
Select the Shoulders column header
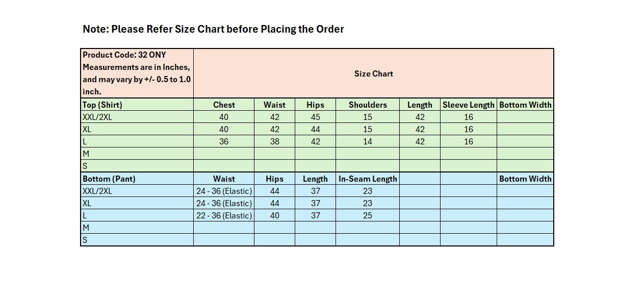368,105
